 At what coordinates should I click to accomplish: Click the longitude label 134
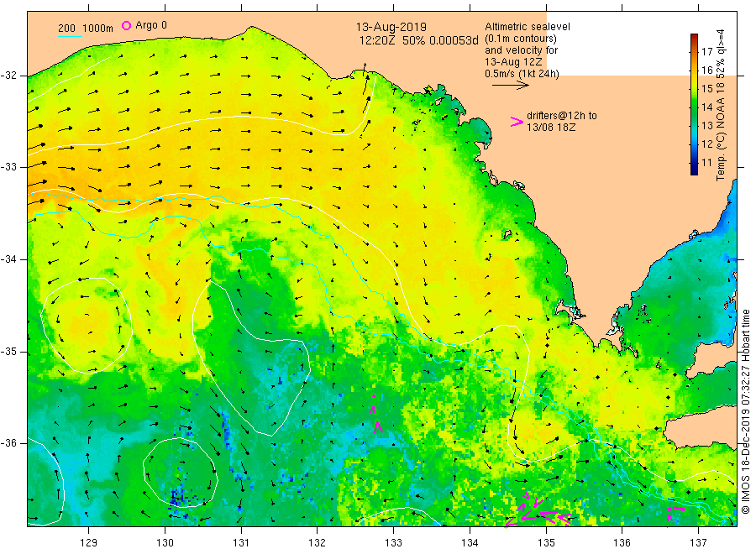pos(470,543)
